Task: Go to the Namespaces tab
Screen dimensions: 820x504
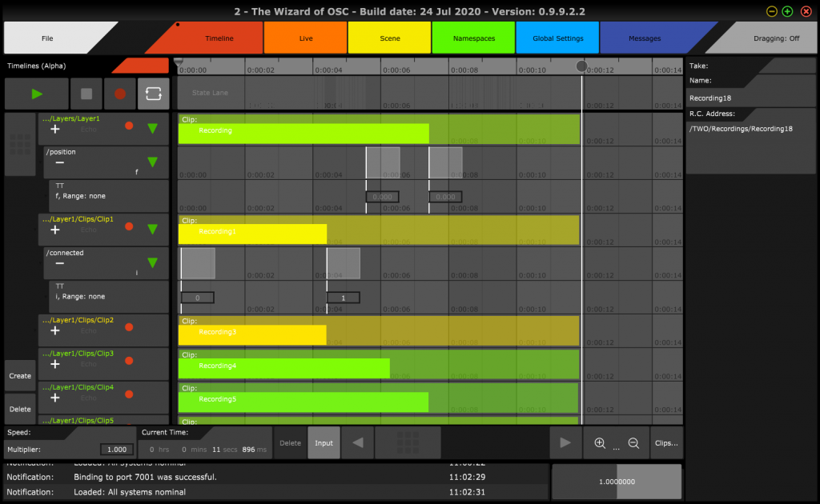Action: 474,38
